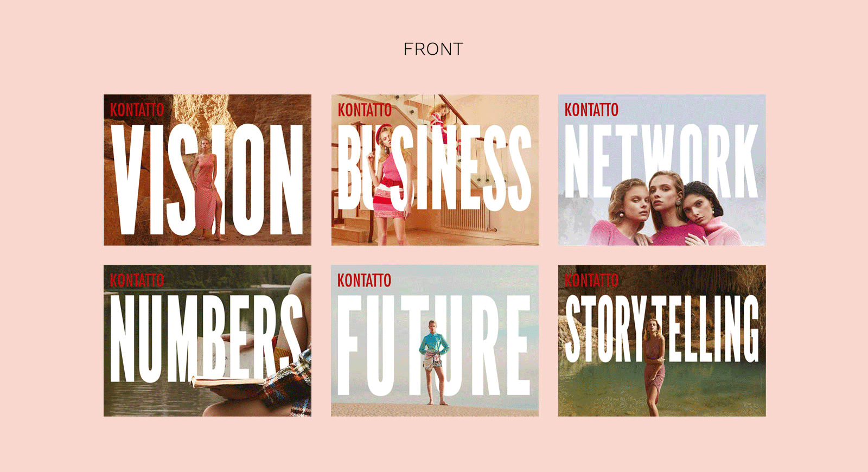
Task: Click the KONTATTO logo on the FUTURE card
Action: point(364,280)
